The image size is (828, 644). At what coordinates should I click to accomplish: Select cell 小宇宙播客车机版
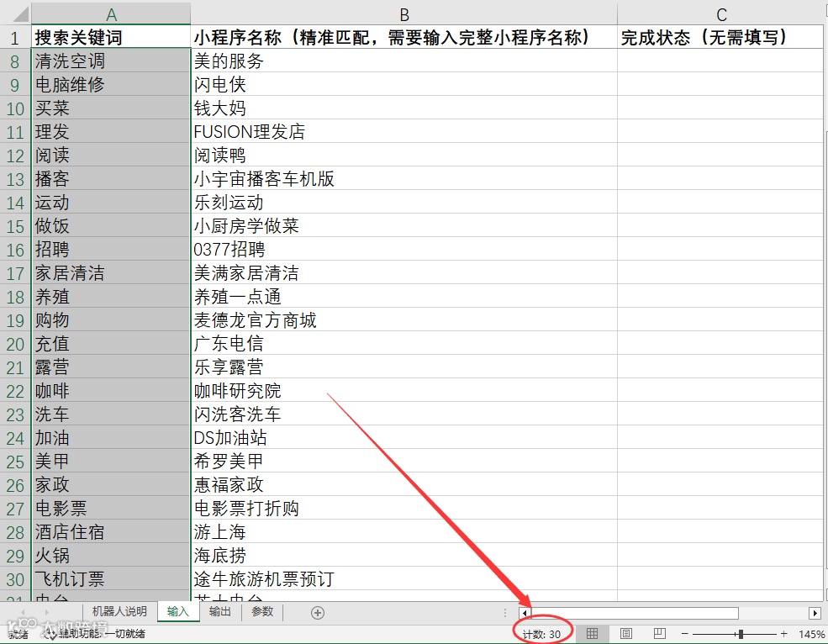click(404, 178)
